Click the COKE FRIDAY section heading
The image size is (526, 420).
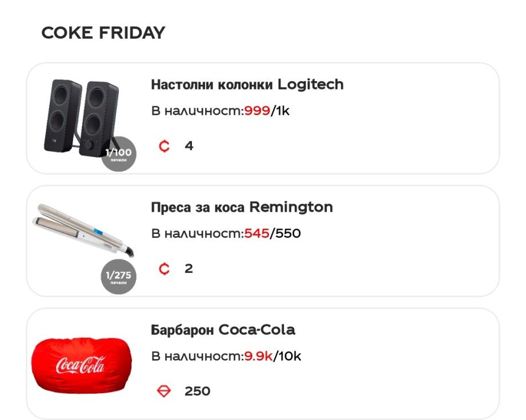click(x=103, y=33)
